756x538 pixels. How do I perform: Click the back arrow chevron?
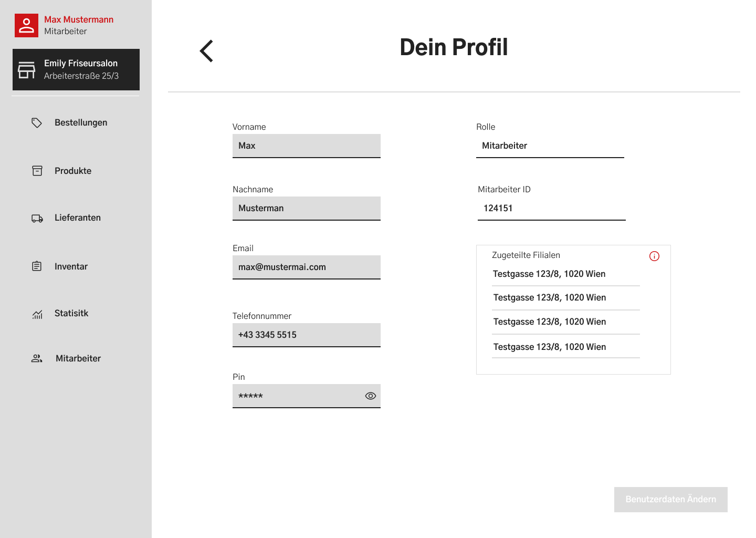(206, 51)
